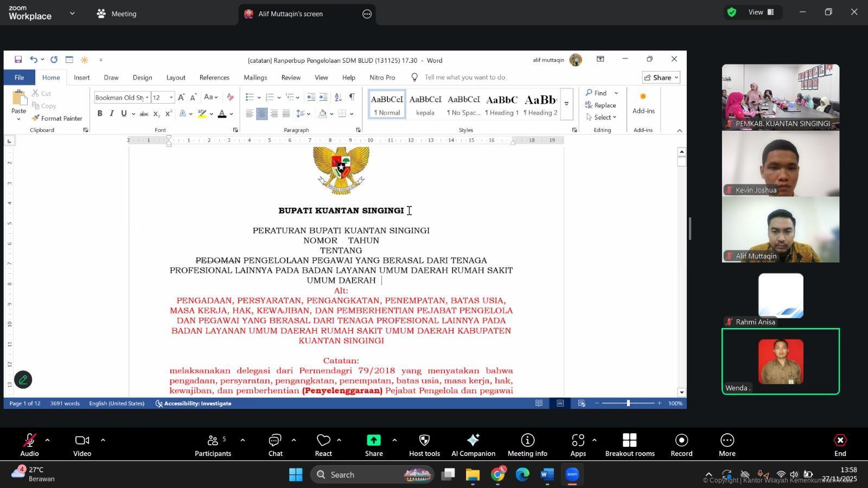868x488 pixels.
Task: Toggle Bold formatting in Word ribbon
Action: point(100,113)
